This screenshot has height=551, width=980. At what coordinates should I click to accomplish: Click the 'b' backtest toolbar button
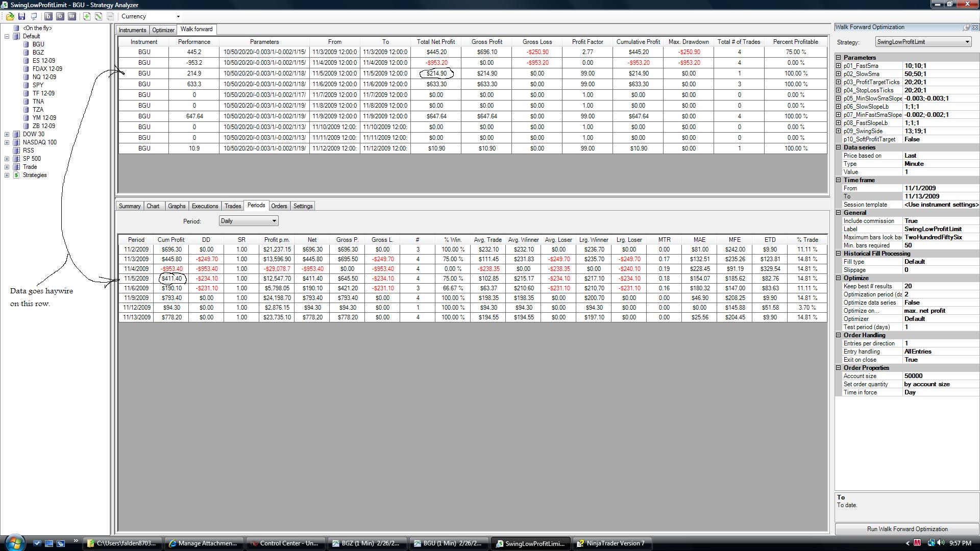point(48,16)
